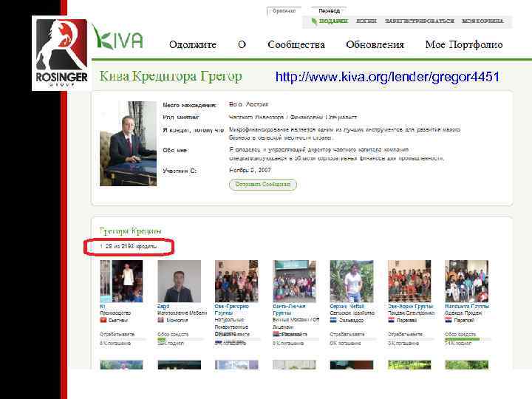This screenshot has width=532, height=399.
Task: Open the Серхио borrower photo
Action: (x=352, y=282)
